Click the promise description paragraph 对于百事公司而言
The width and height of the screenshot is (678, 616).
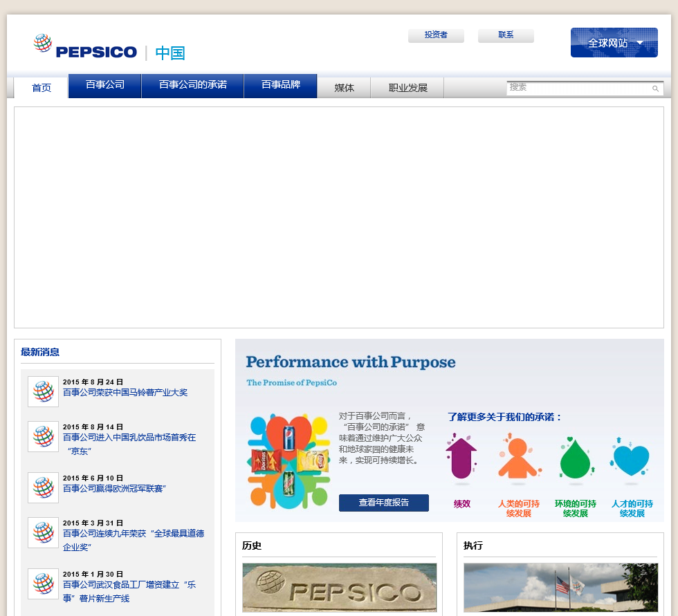[x=381, y=438]
